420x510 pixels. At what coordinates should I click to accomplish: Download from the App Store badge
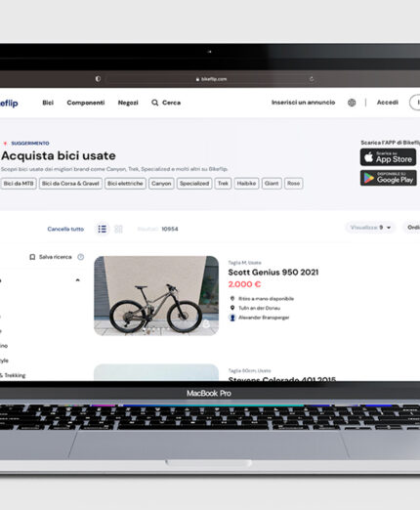coord(388,157)
